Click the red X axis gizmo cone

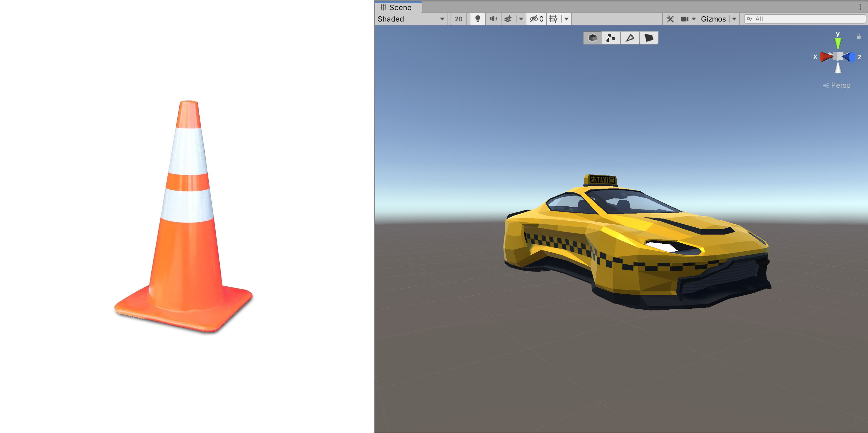[825, 57]
